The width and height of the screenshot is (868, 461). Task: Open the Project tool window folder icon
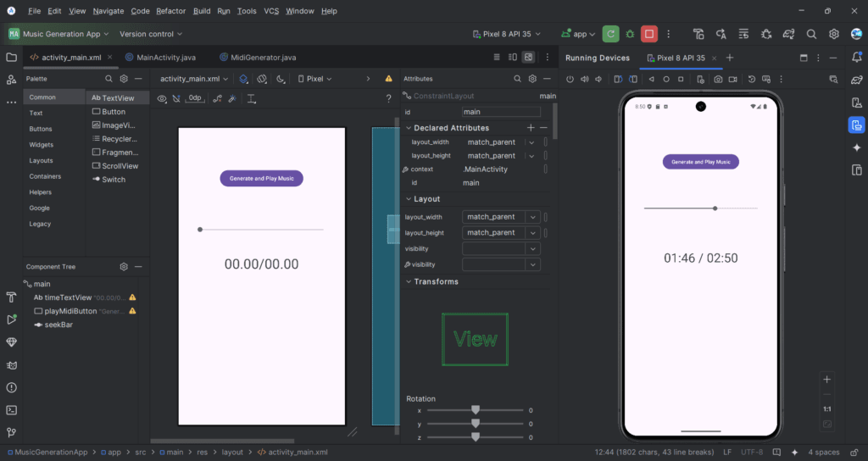(x=11, y=57)
